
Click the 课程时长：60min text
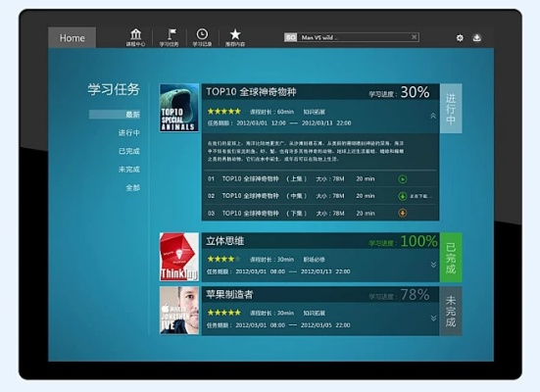coord(271,112)
